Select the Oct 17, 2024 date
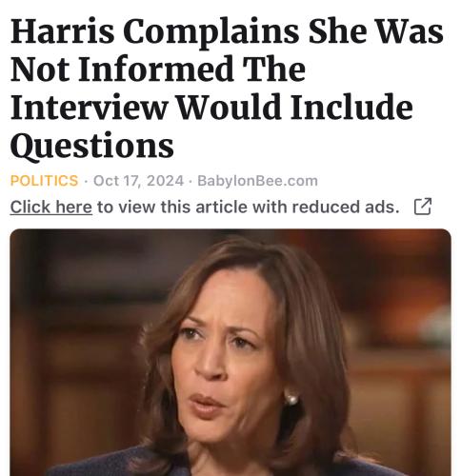Screen dimensions: 461x476 click(x=138, y=181)
